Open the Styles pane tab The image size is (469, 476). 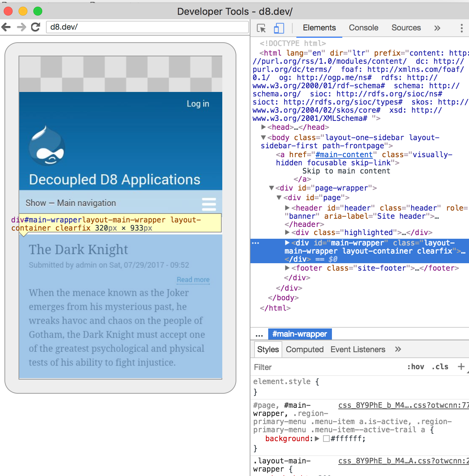coord(268,350)
